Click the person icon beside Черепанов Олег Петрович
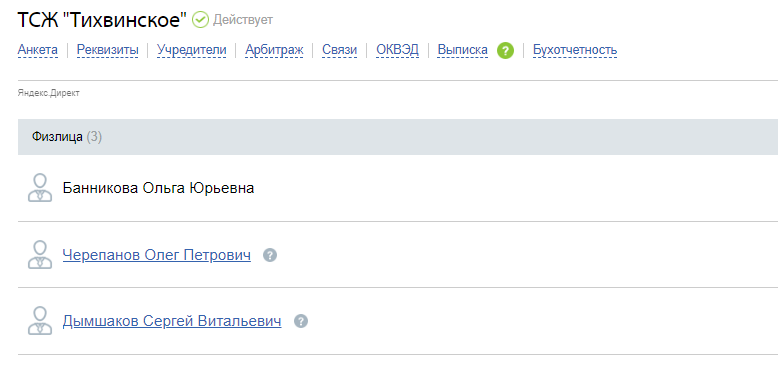This screenshot has height=373, width=778. [40, 254]
